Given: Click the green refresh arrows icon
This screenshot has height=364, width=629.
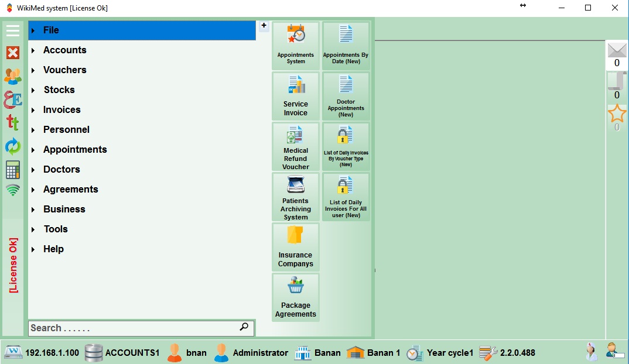Looking at the screenshot, I should click(x=13, y=146).
